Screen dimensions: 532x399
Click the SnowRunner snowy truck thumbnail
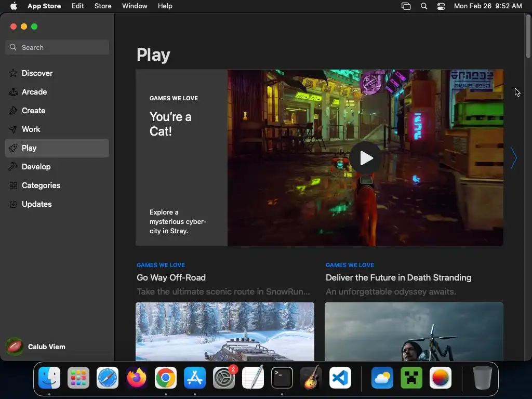tap(225, 331)
